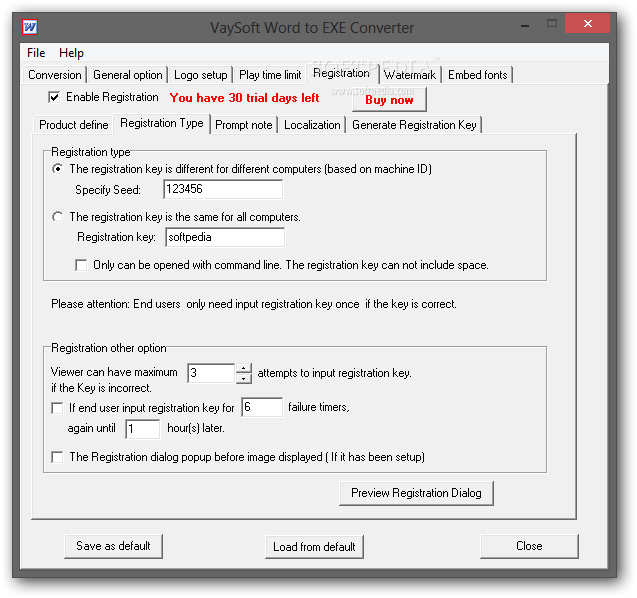Switch to the General option tab
Screen dimensions: 637x598
128,75
